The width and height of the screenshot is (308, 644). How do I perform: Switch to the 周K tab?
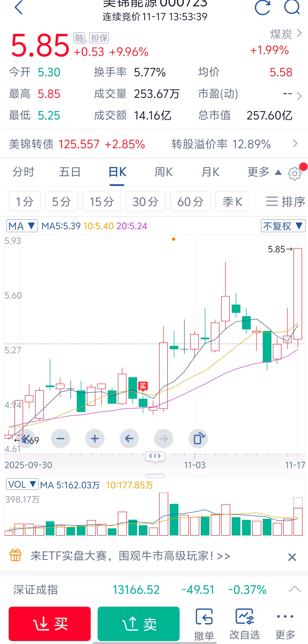coord(164,172)
